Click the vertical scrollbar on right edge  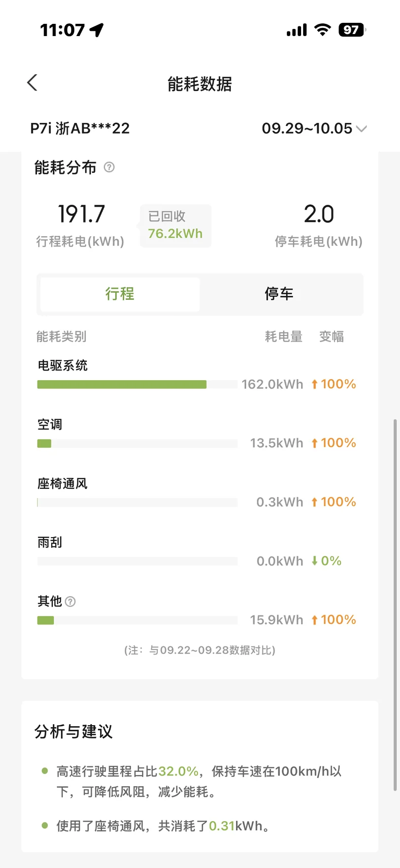(x=395, y=605)
